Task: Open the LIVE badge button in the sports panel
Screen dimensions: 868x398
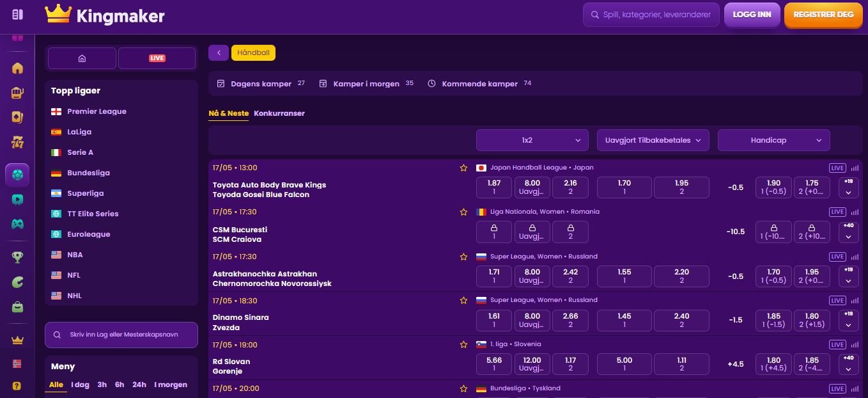Action: click(x=157, y=58)
